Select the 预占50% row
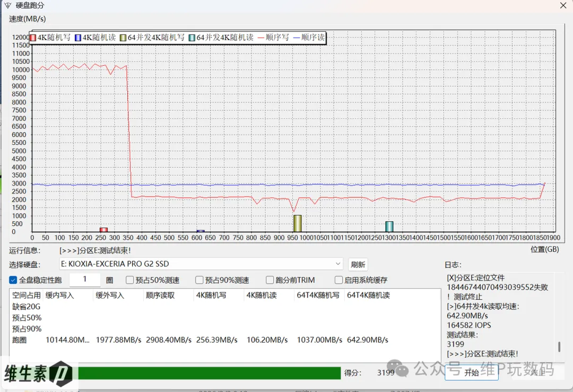Screen dimensions: 573x392 tap(27, 318)
